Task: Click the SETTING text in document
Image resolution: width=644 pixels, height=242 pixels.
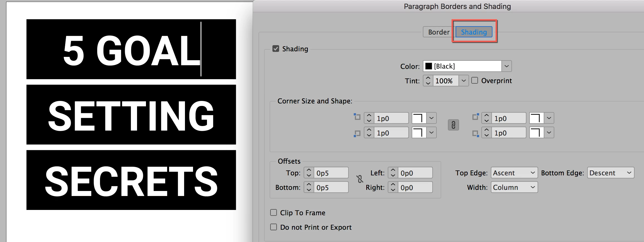Action: [x=131, y=116]
